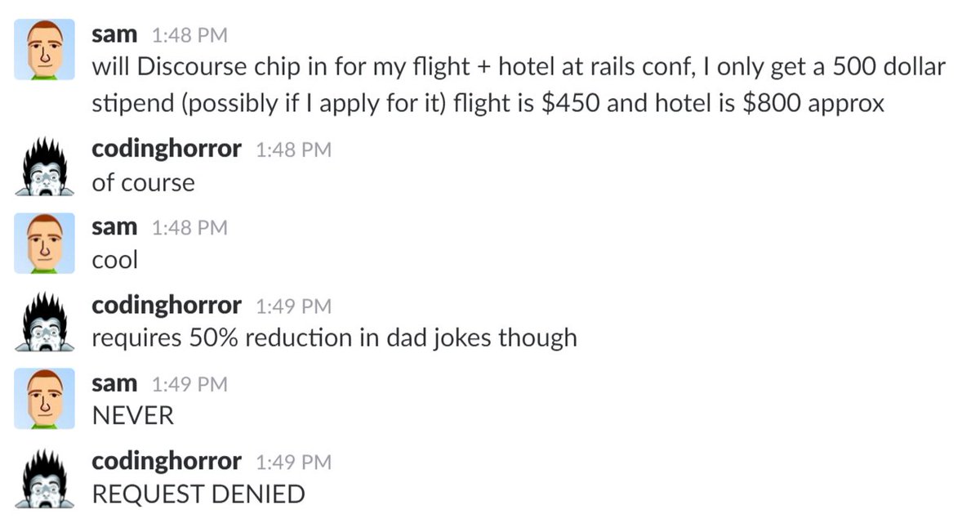The image size is (980, 523).
Task: Click the timestamp on the "of course" message
Action: coord(293,151)
